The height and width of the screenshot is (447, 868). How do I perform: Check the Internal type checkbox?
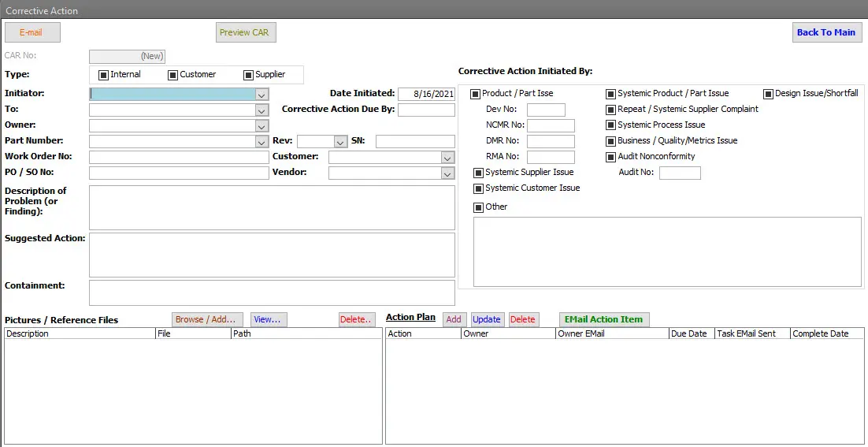[x=103, y=75]
